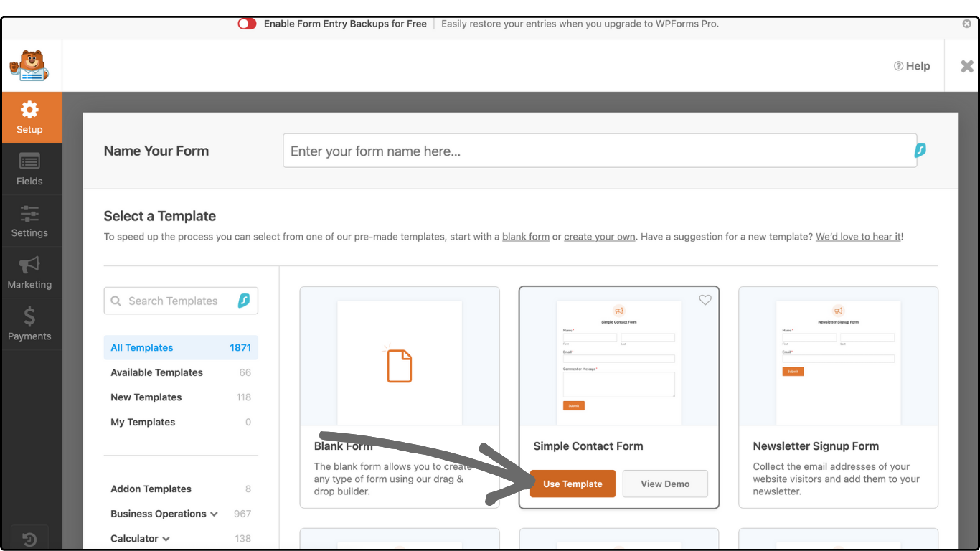Click the magnifier in Search Templates

116,301
